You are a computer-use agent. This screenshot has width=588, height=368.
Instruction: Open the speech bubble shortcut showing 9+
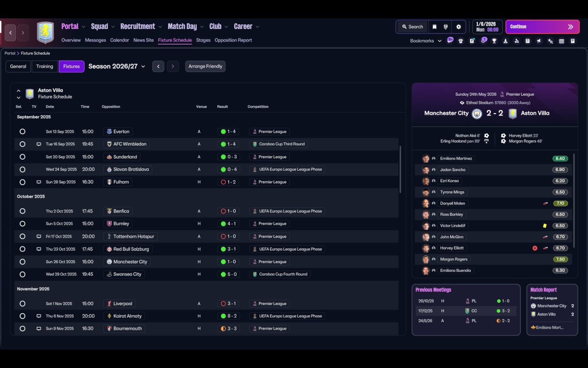450,40
